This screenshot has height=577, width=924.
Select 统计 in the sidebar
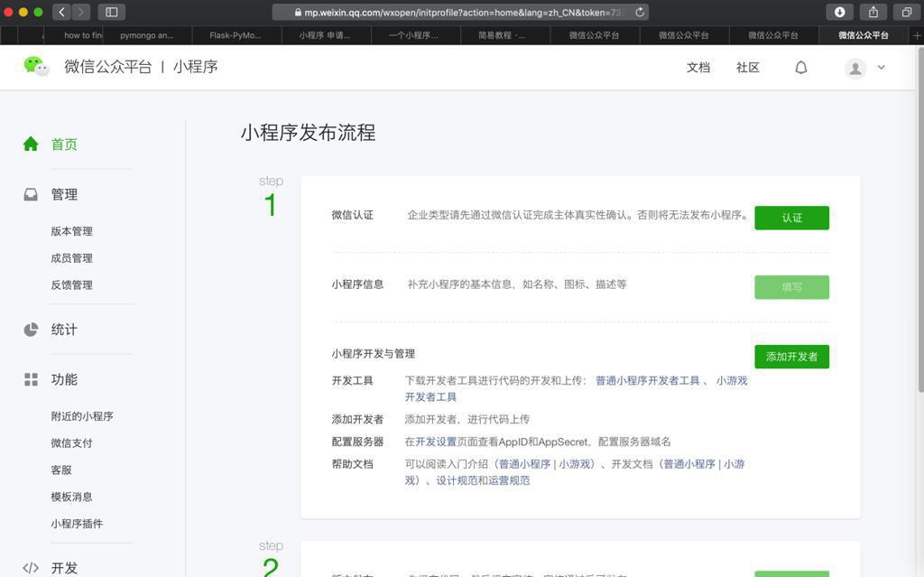pos(64,330)
